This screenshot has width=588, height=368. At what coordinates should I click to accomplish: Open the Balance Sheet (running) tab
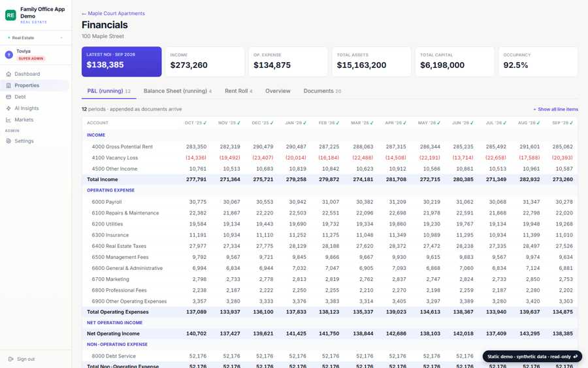click(x=177, y=91)
